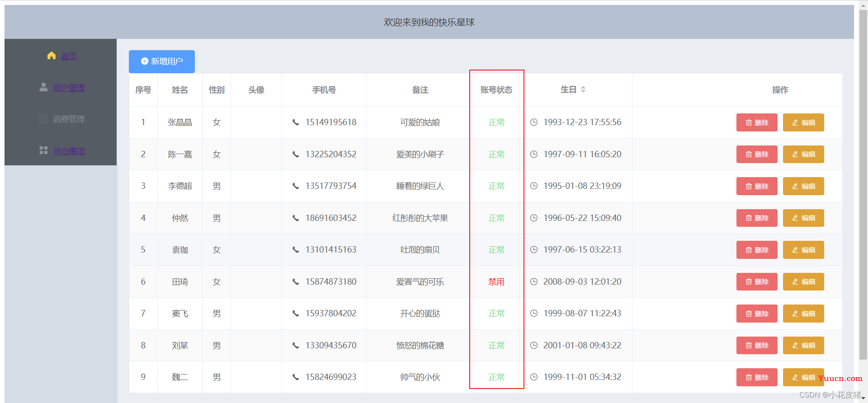This screenshot has height=403, width=868.
Task: Click the clock icon beside 1995-01-08 23:19:09
Action: 534,186
